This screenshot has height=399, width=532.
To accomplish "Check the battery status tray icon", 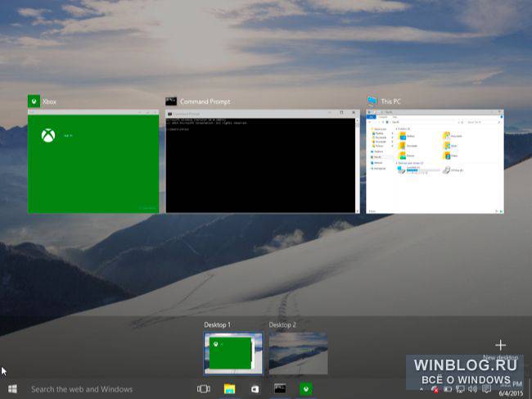I will 448,389.
